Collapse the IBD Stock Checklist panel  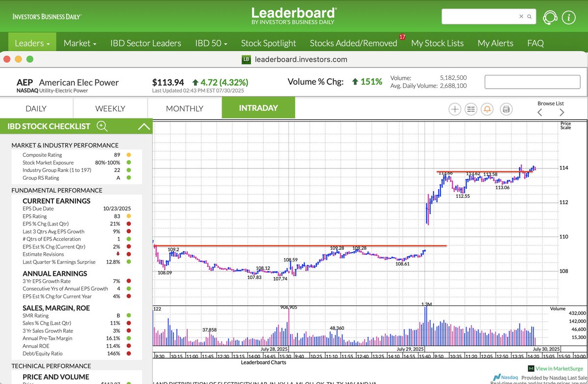(144, 126)
